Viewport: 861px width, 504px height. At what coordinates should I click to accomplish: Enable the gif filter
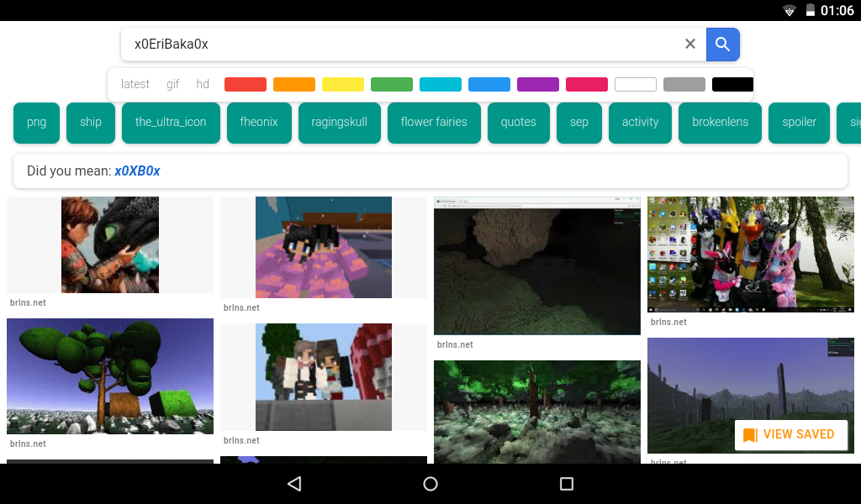(x=173, y=84)
